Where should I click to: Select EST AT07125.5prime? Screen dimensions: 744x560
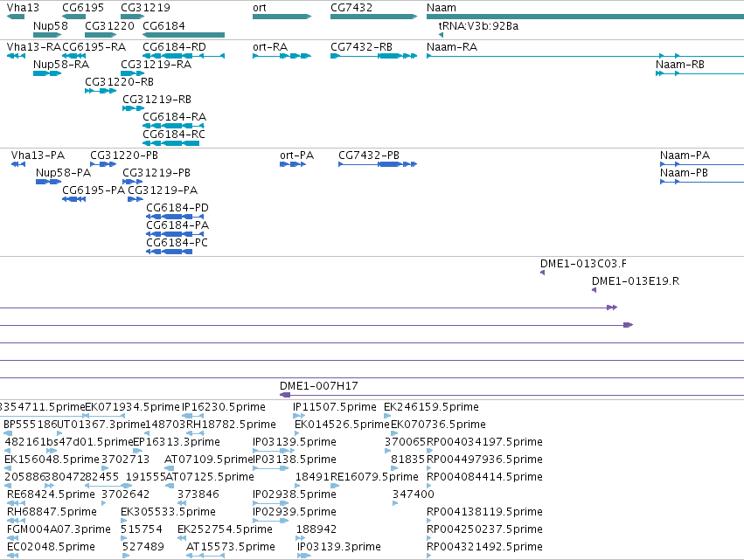point(209,476)
